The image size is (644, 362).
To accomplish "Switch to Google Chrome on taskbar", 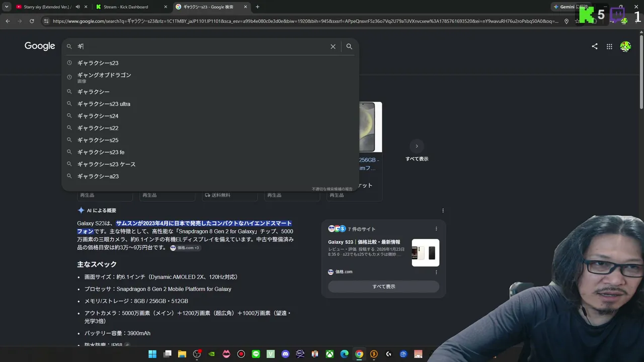I will click(x=359, y=354).
